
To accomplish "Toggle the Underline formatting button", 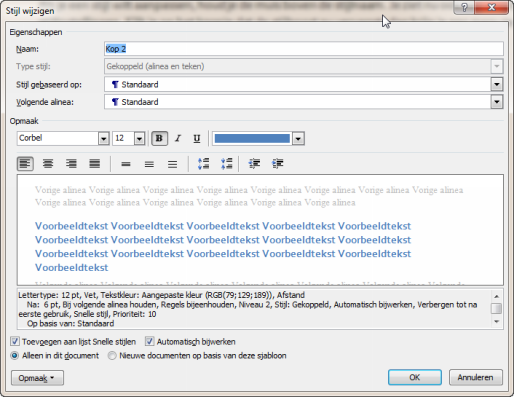I will point(197,138).
